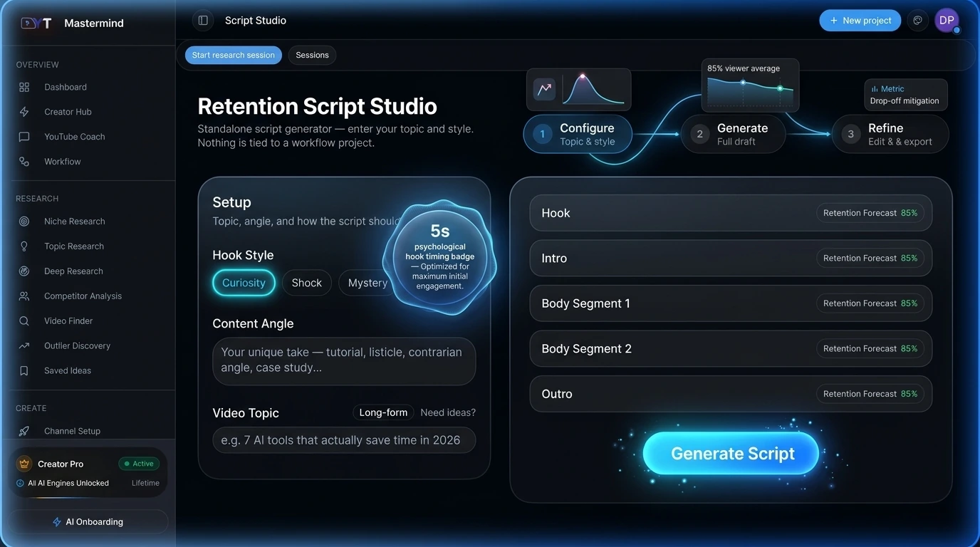Click the 5s hook timing badge
The image size is (980, 547).
click(x=440, y=257)
